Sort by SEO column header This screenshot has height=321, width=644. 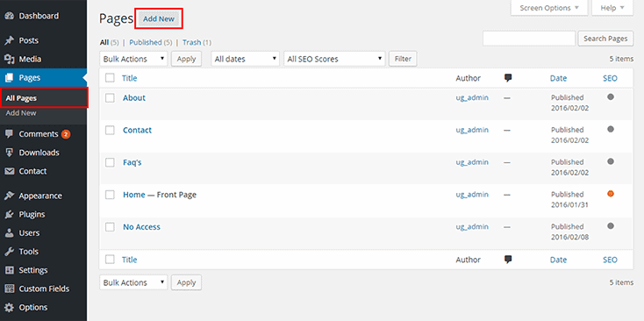click(x=610, y=78)
